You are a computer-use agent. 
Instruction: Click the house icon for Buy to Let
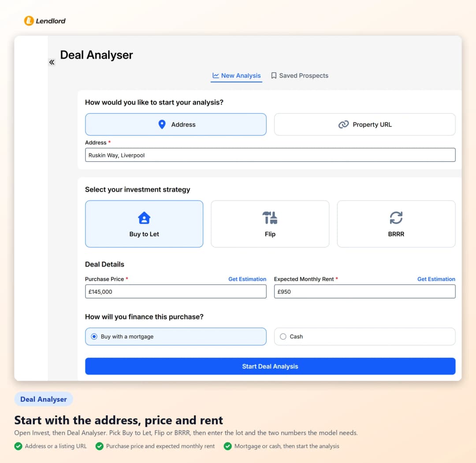(144, 218)
